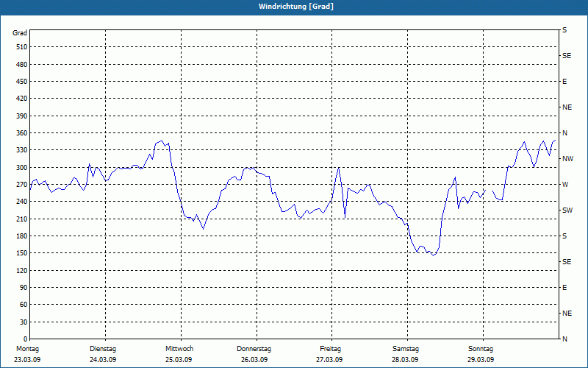588x368 pixels.
Task: Select the W compass label
Action: pyautogui.click(x=565, y=185)
